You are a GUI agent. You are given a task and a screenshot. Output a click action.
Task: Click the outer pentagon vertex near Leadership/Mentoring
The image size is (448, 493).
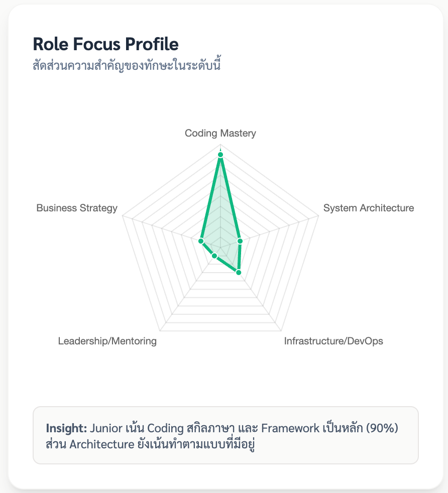click(160, 331)
